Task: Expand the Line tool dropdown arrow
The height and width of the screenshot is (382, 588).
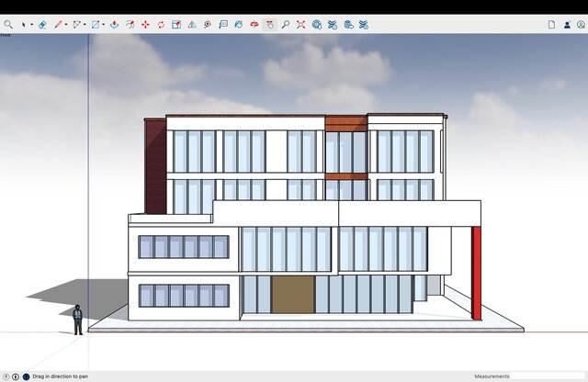Action: coord(66,25)
